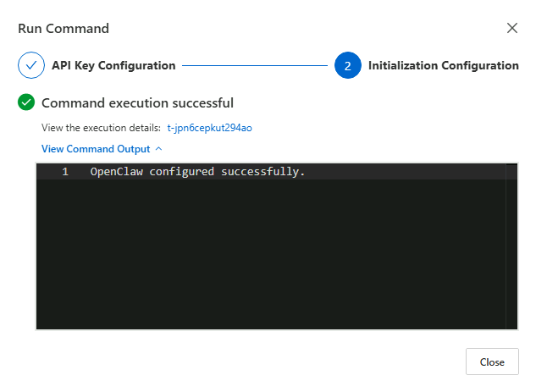536x392 pixels.
Task: Click the checkmark circle for step one
Action: pos(31,65)
